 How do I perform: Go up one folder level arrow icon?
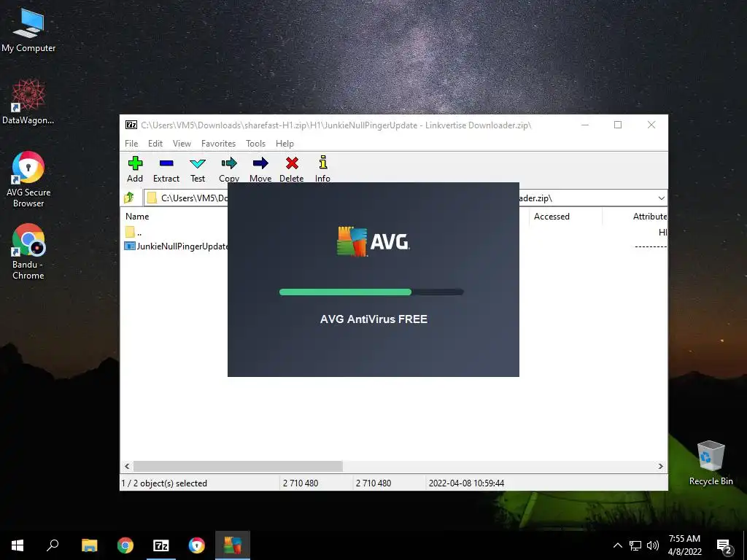click(x=129, y=197)
